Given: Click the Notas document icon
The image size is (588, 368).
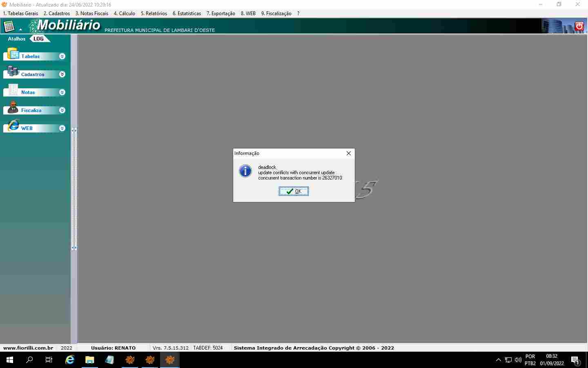Looking at the screenshot, I should (13, 90).
